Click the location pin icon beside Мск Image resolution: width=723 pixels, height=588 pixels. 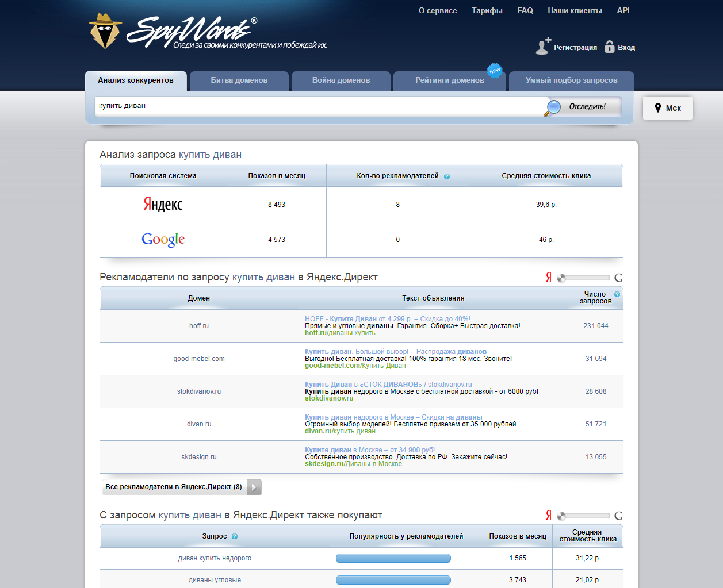click(658, 108)
